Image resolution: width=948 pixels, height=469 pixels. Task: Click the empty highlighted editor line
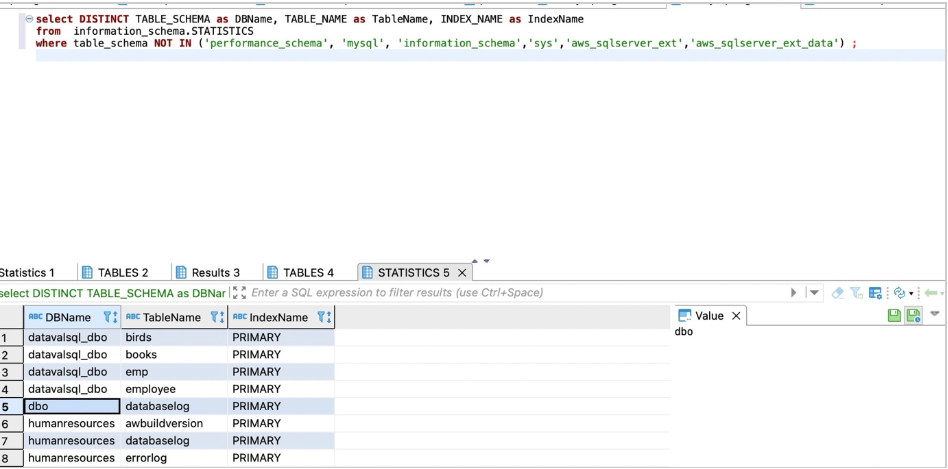[x=490, y=56]
